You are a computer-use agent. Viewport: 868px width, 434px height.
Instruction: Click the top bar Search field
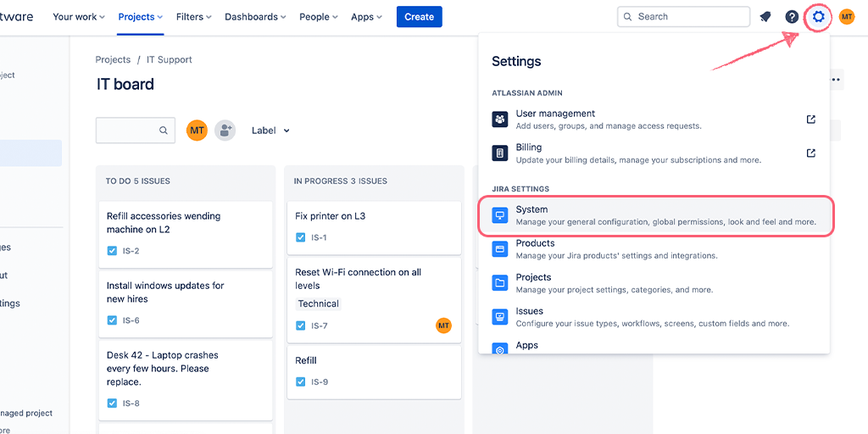point(684,17)
